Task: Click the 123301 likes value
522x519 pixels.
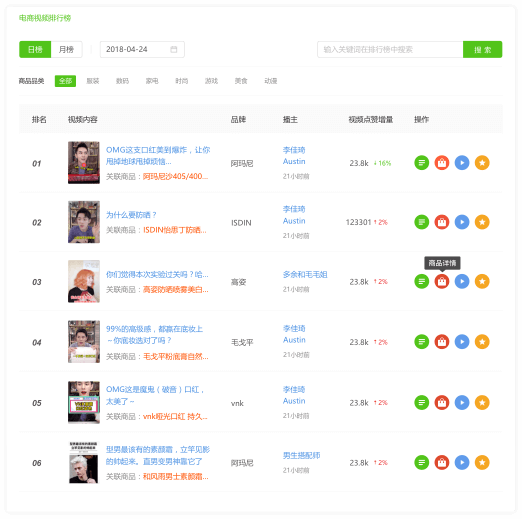Action: [358, 222]
